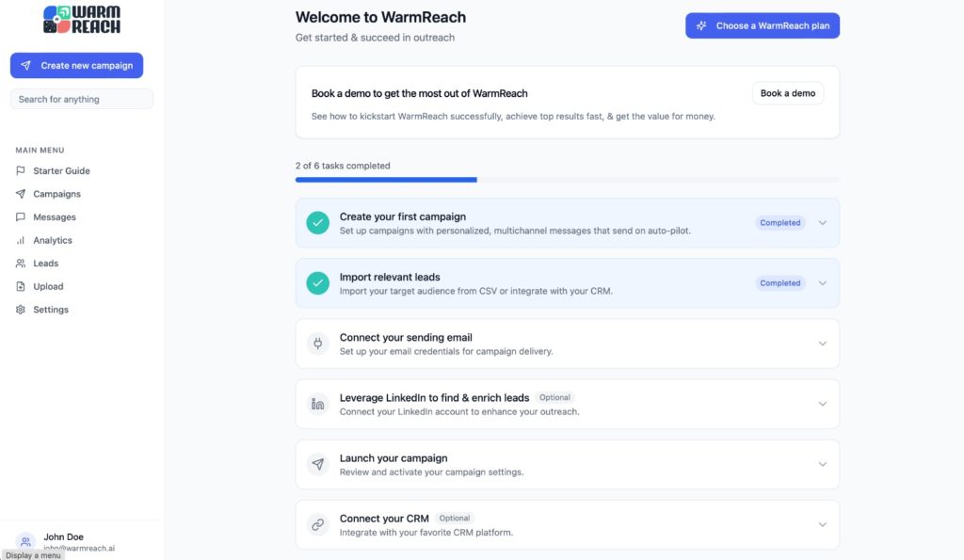Screen dimensions: 964x560
Task: Click the chain link icon for Connect your CRM
Action: (318, 524)
